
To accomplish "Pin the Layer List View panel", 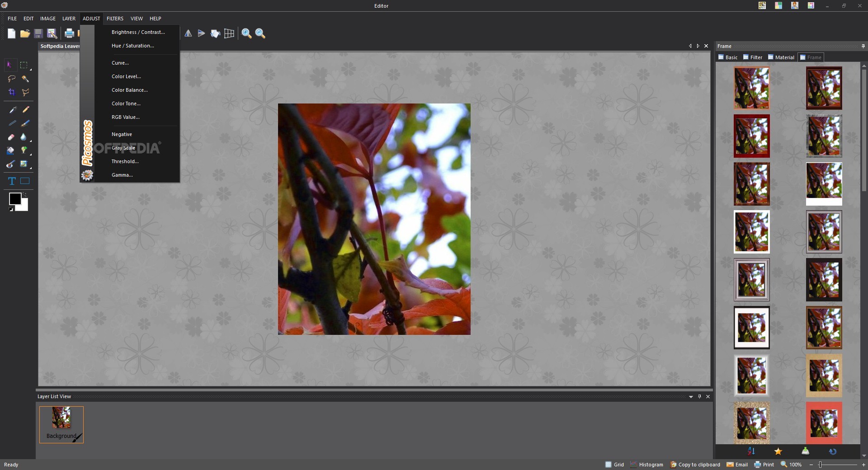I will click(699, 396).
